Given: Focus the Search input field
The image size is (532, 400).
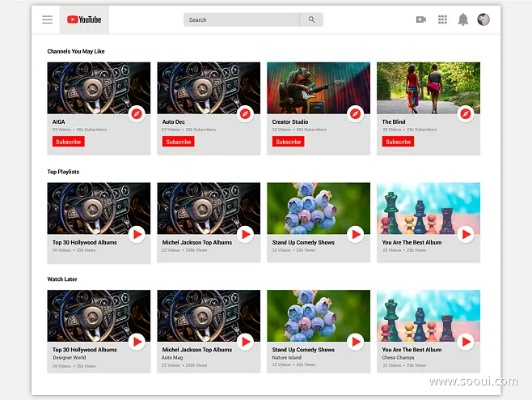Looking at the screenshot, I should 242,20.
